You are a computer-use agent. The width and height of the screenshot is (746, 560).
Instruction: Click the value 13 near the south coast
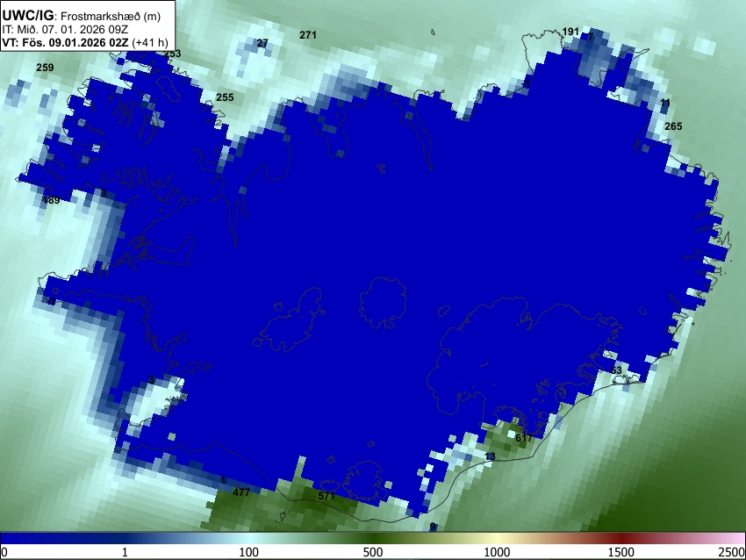point(490,456)
